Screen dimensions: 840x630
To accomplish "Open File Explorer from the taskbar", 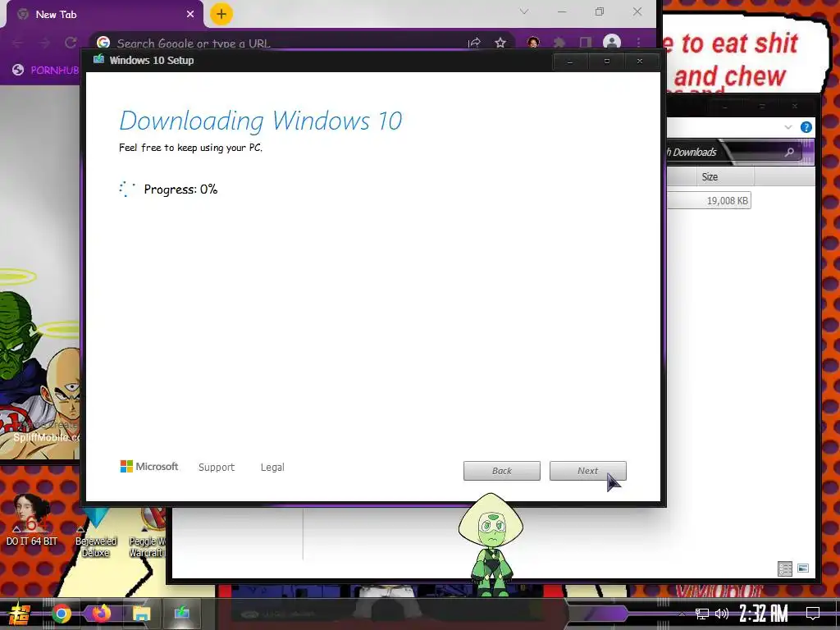I will tap(141, 614).
